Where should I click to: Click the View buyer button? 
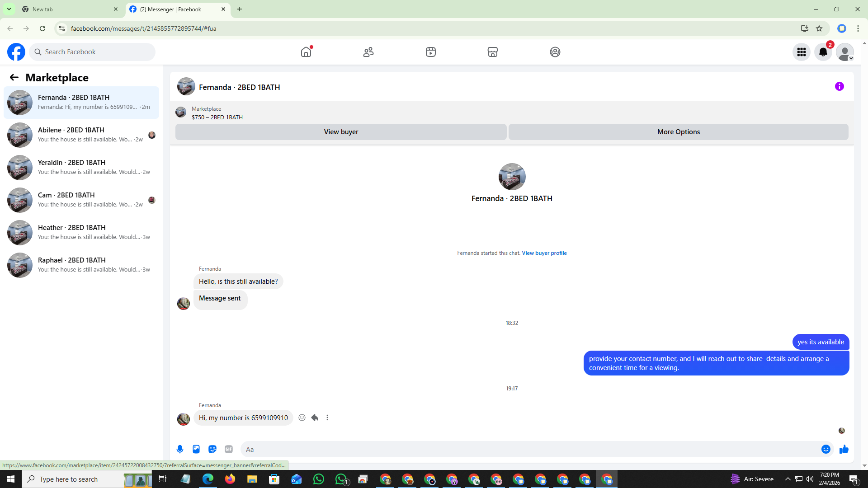(x=341, y=132)
